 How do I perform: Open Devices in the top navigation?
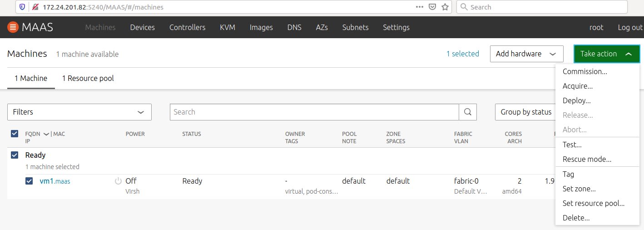point(142,27)
